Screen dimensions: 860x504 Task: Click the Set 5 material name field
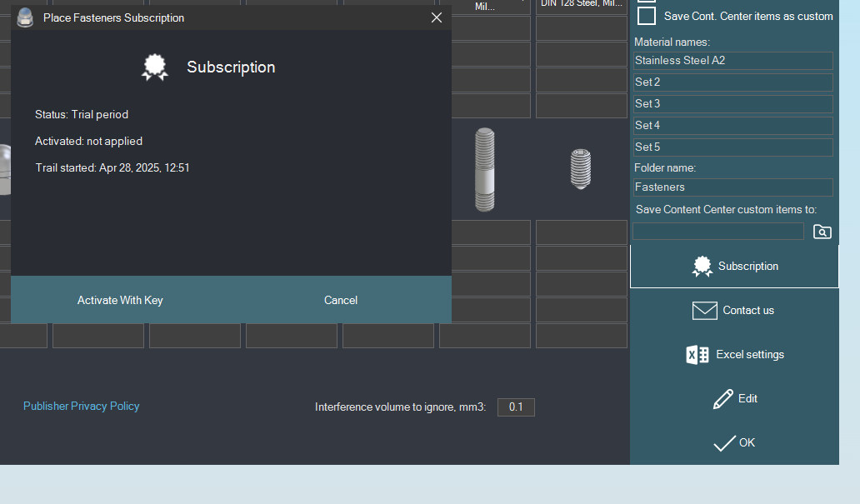tap(732, 147)
